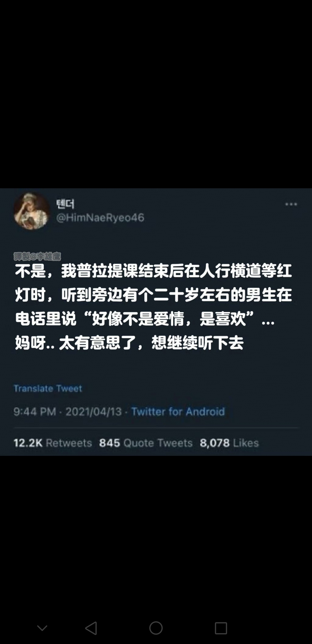View the 845 Quote Tweets list
This screenshot has width=312, height=644.
(x=146, y=443)
